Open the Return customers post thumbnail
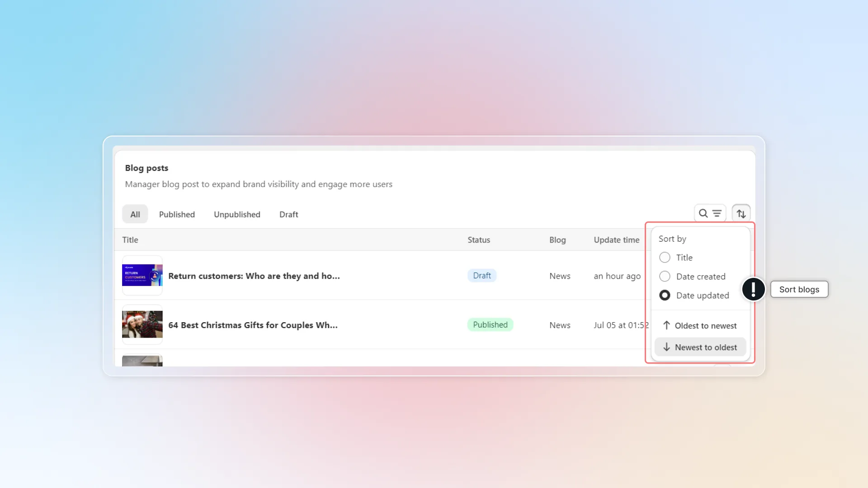This screenshot has width=868, height=488. pyautogui.click(x=142, y=275)
